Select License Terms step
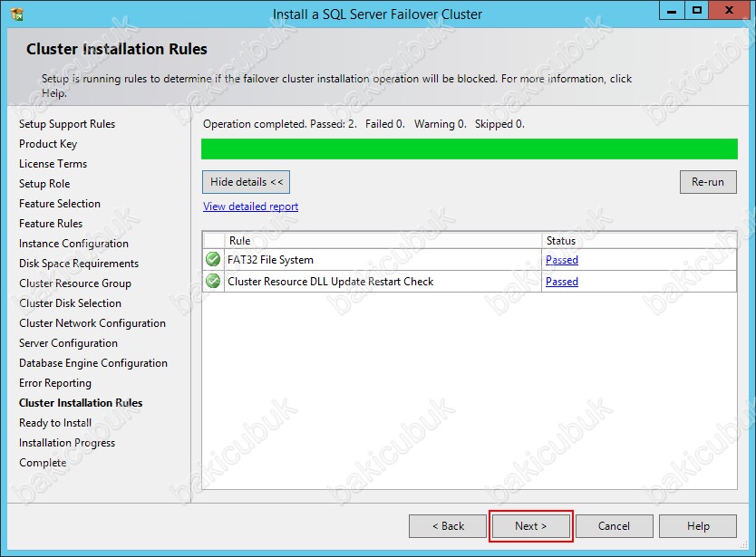Image resolution: width=756 pixels, height=557 pixels. click(53, 164)
